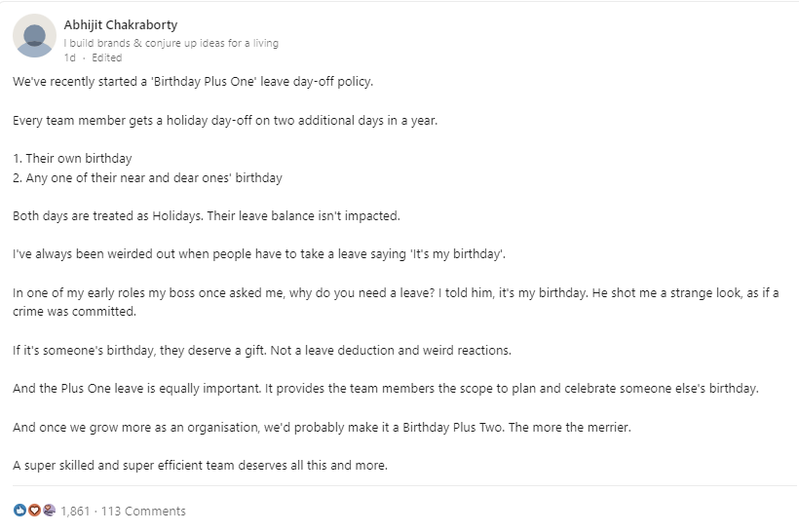
Task: Click the blue Like reaction icon
Action: click(19, 511)
